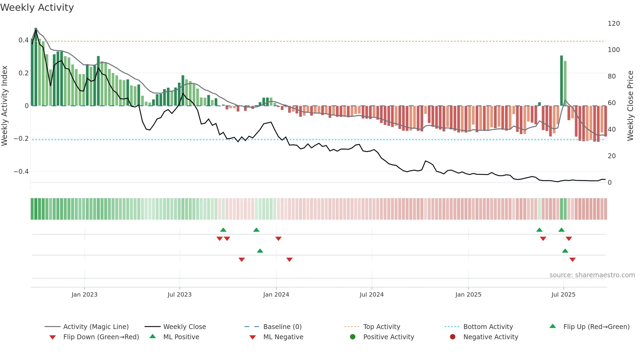Screen dimensions: 644x362
Task: Click the ML Negative triangle near February 2024
Action: (289, 260)
